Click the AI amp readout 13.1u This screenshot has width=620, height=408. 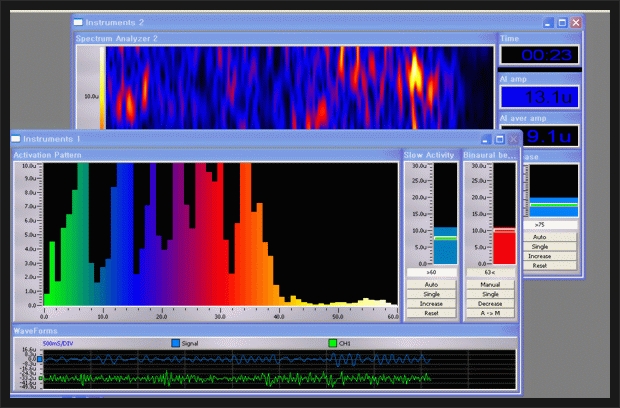(540, 97)
